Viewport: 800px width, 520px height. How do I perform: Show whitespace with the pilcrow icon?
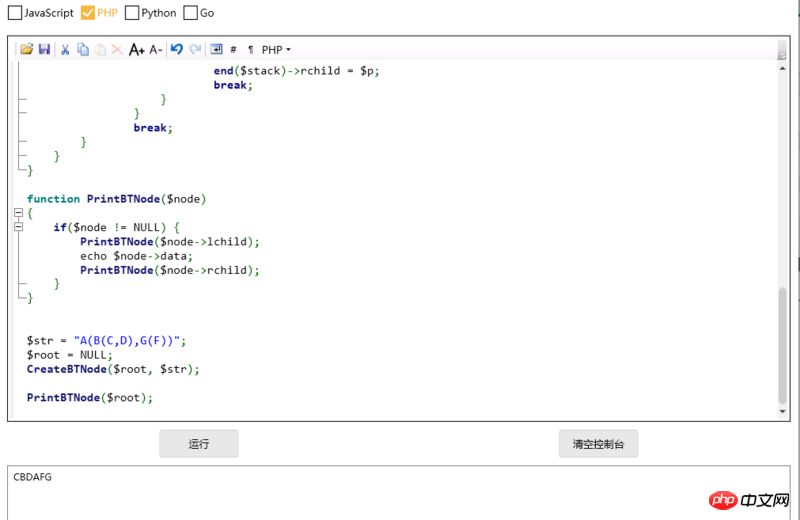coord(251,49)
